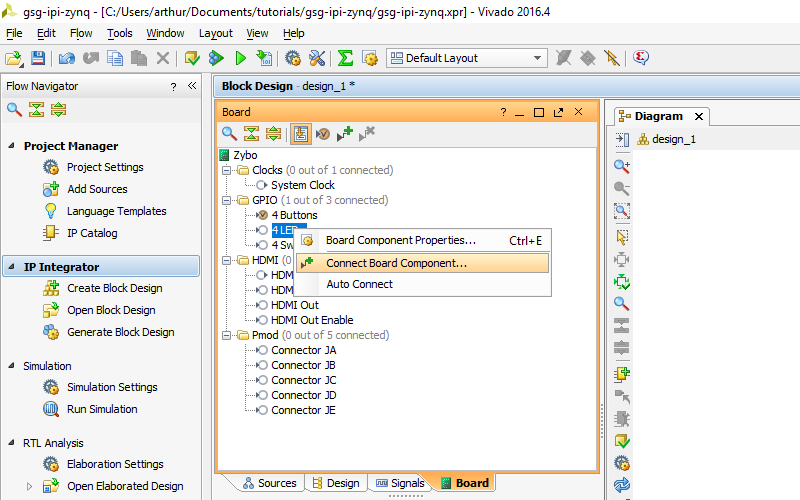800x500 pixels.
Task: Open the Tools menu
Action: (x=120, y=33)
